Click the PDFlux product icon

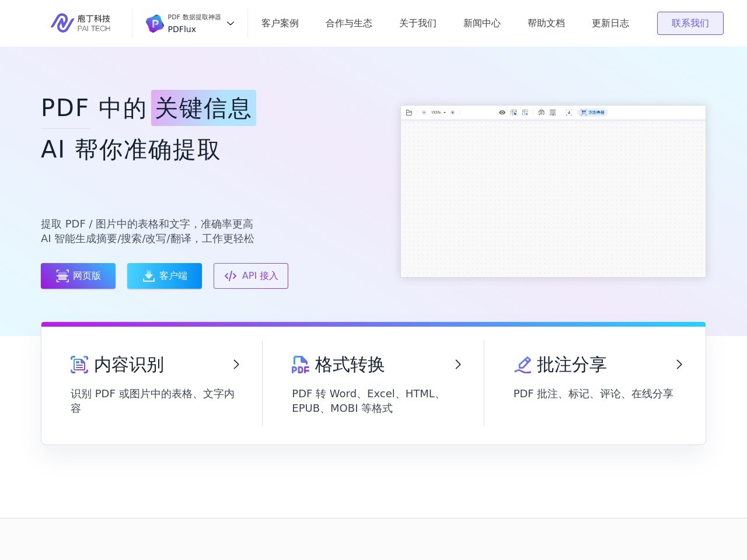pos(155,23)
